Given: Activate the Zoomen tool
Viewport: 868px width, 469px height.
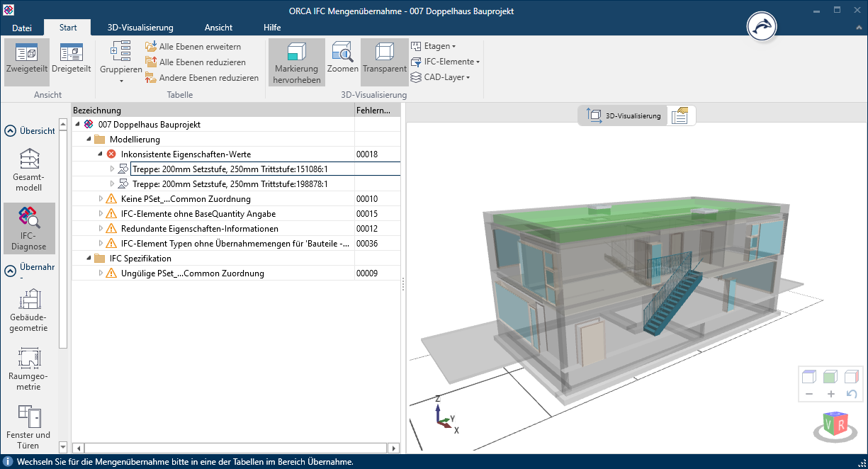Looking at the screenshot, I should coord(342,62).
